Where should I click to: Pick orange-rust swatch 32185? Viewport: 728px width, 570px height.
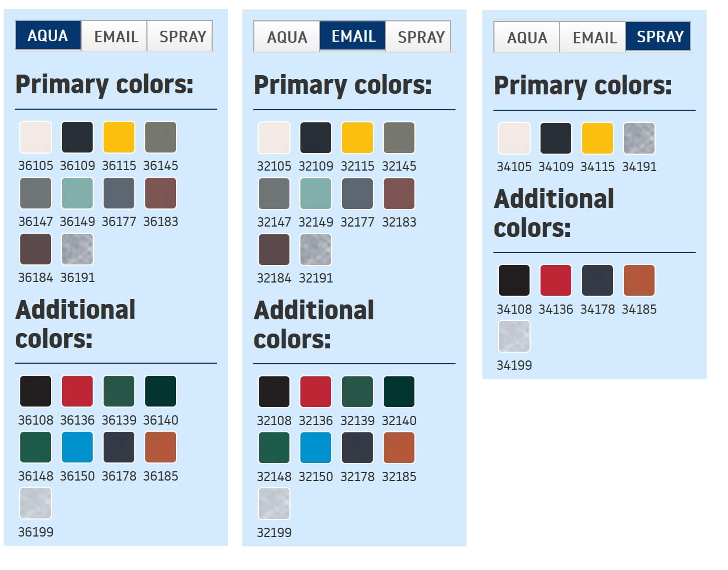click(399, 448)
